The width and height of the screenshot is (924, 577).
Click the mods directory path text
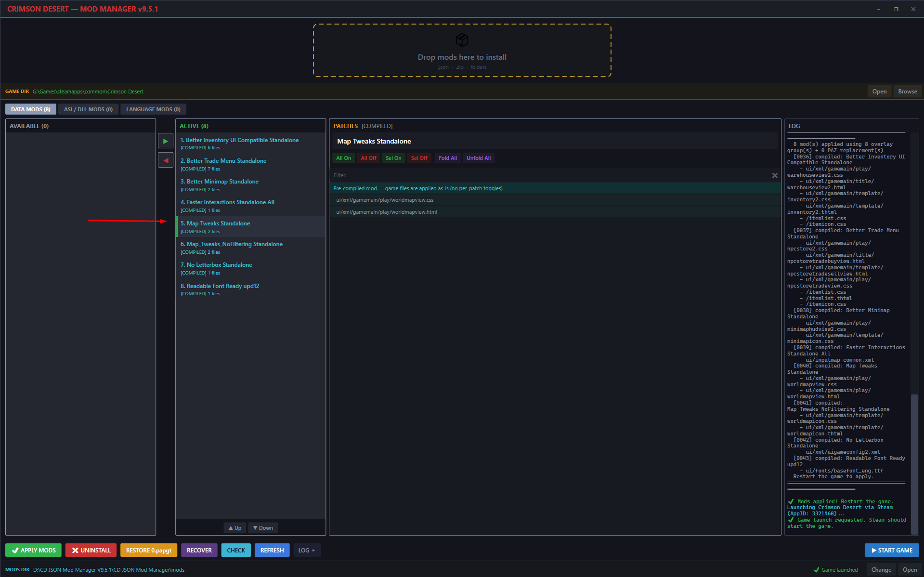(109, 570)
